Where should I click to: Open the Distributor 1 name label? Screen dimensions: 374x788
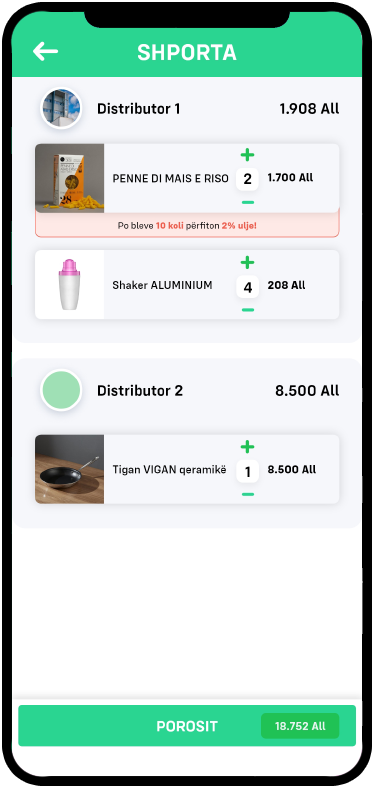click(139, 109)
